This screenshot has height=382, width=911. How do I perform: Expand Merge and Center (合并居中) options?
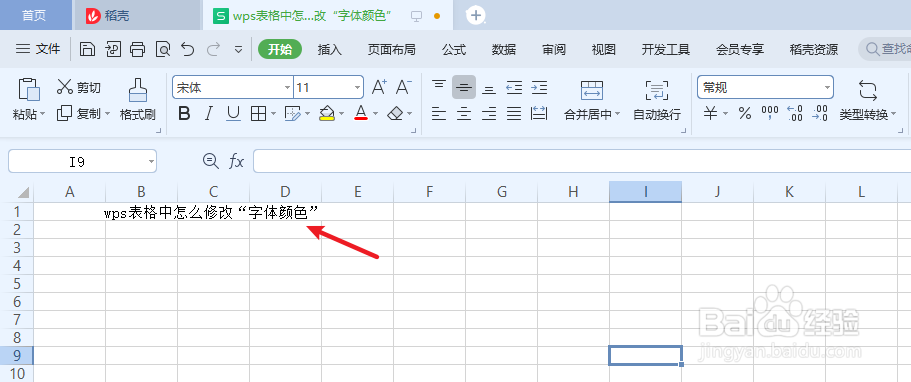617,114
